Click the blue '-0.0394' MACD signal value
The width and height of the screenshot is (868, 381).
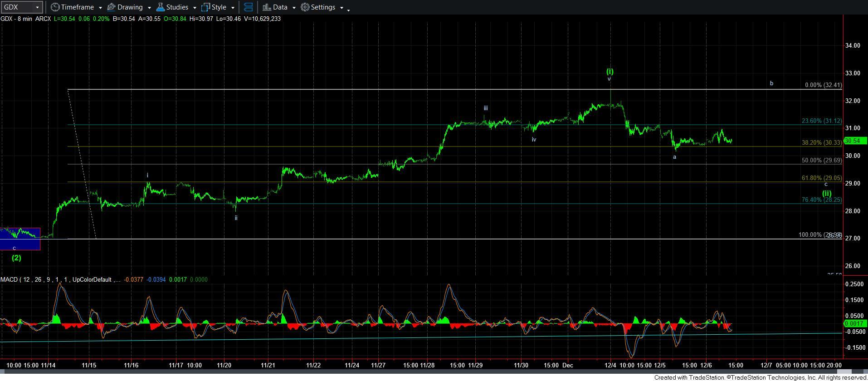[x=156, y=279]
